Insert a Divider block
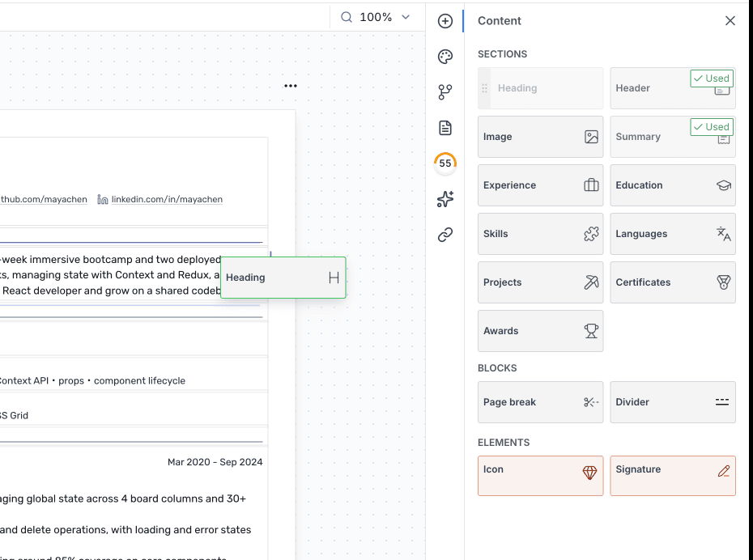 click(x=673, y=402)
